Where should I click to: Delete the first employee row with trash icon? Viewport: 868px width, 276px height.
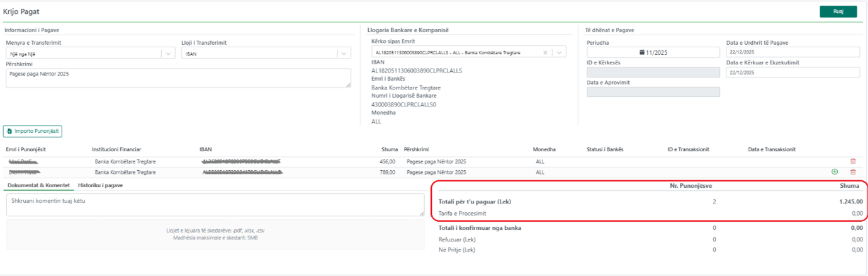pos(853,161)
